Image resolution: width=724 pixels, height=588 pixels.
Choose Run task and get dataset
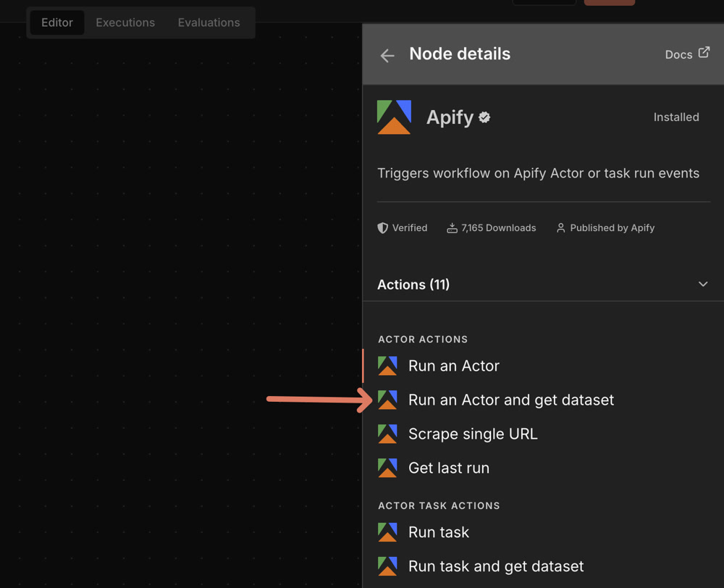pos(495,566)
